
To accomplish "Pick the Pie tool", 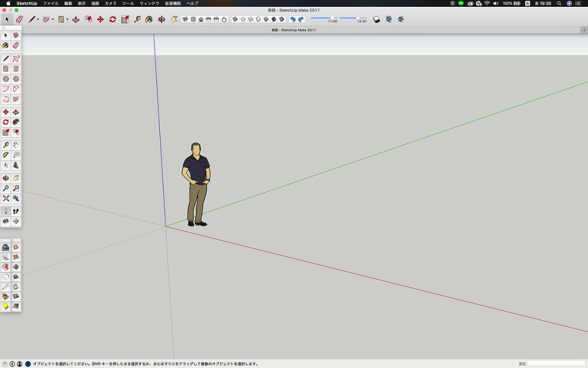I will pos(16,99).
